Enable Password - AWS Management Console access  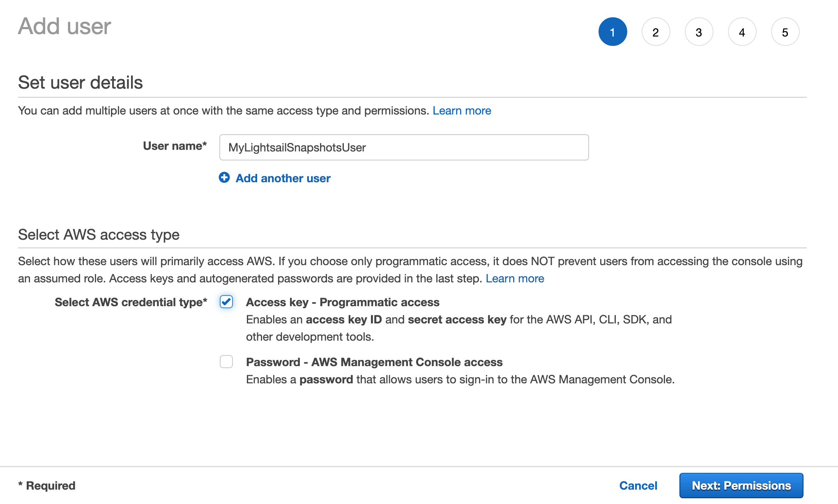coord(226,362)
